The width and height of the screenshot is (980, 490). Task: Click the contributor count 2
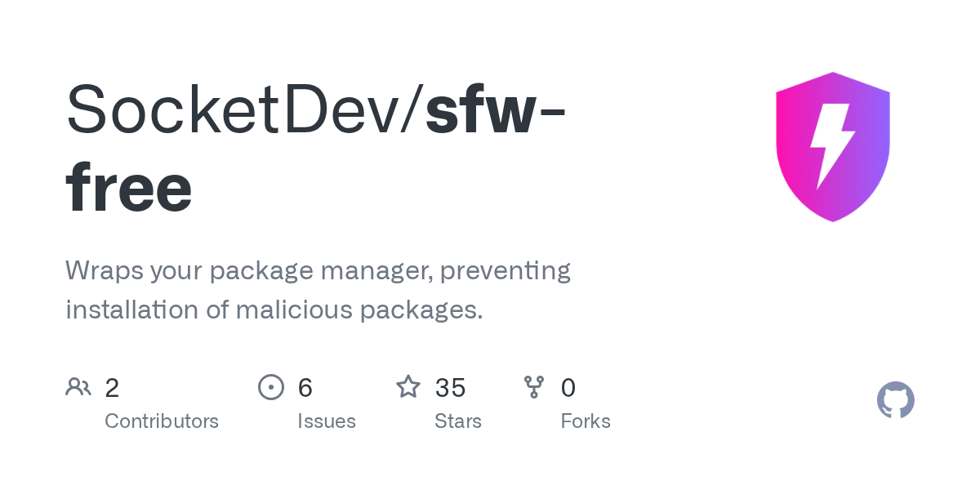pyautogui.click(x=112, y=388)
